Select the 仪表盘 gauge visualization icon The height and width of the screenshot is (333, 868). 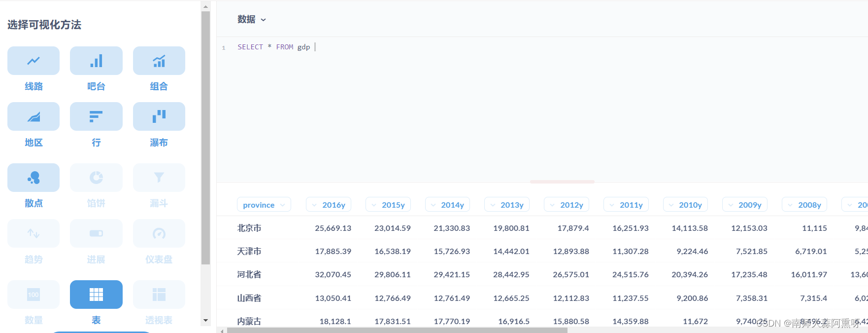pos(159,233)
